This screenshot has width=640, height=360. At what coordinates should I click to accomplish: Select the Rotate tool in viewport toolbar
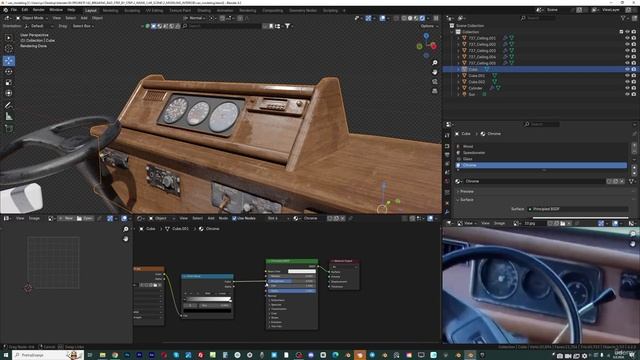tap(9, 71)
